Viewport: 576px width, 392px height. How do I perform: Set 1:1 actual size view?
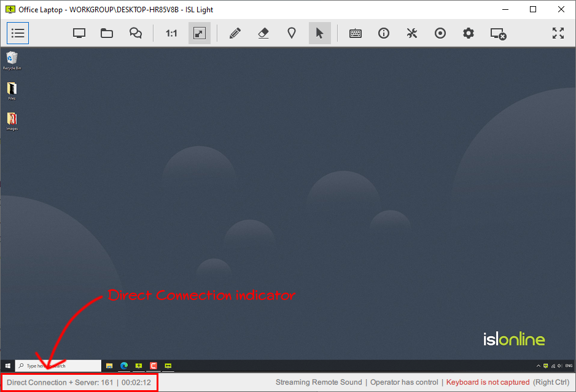point(171,33)
